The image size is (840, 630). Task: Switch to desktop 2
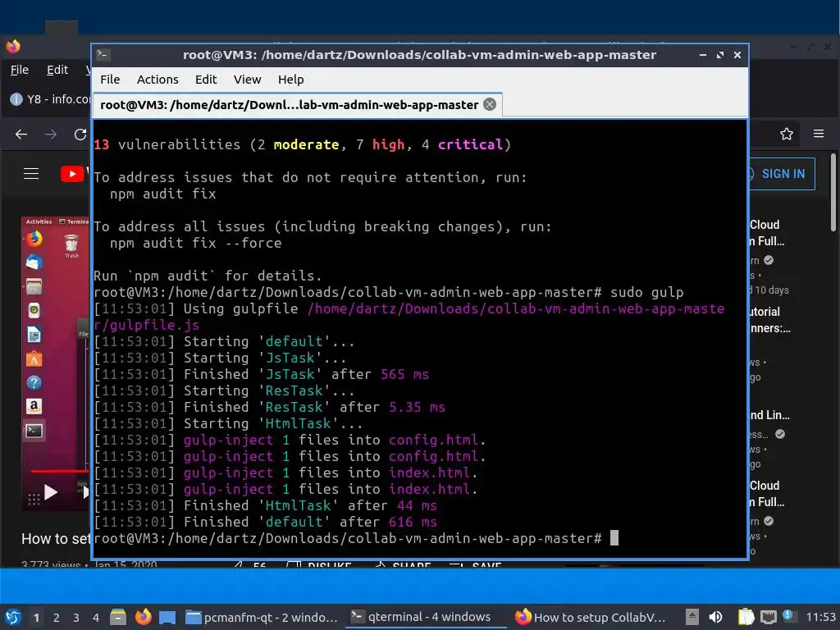click(57, 618)
